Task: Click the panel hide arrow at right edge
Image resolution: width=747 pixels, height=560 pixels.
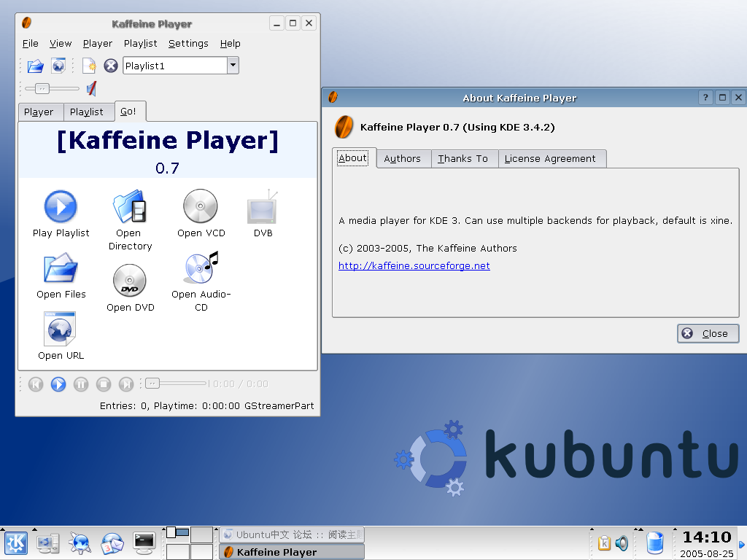Action: [742, 544]
